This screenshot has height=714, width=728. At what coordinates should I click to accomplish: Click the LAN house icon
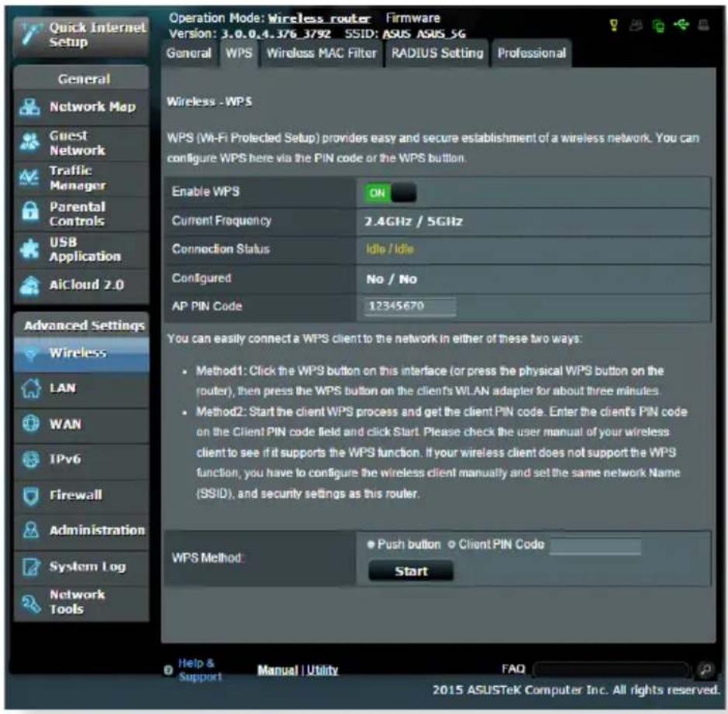click(x=31, y=388)
